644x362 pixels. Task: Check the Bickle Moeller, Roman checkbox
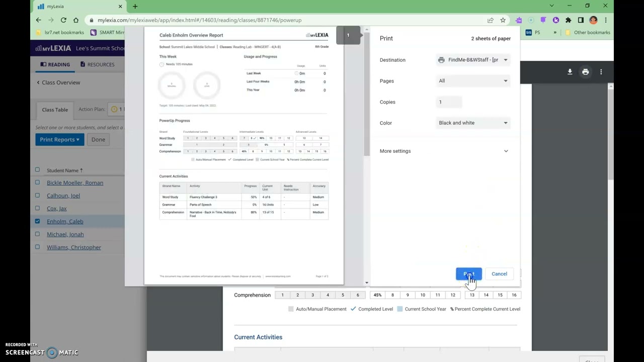37,183
